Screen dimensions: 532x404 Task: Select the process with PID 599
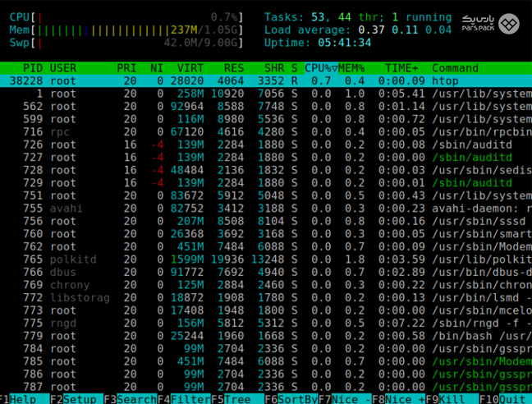coord(266,119)
